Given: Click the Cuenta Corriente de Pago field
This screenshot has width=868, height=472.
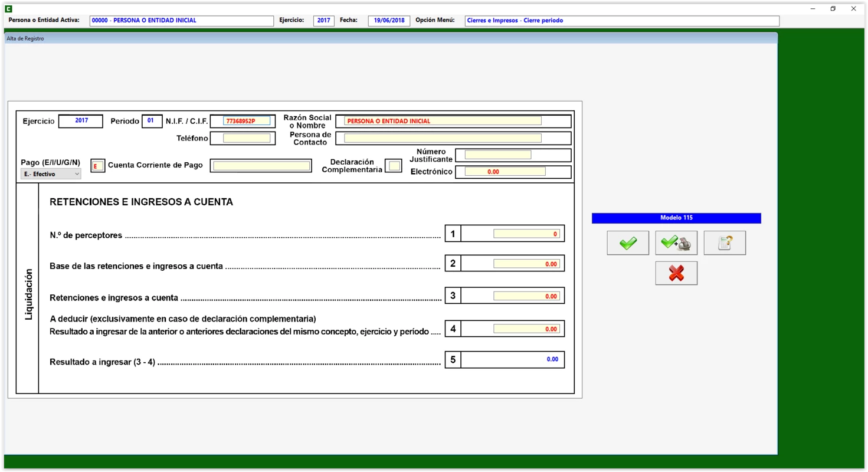Looking at the screenshot, I should (x=261, y=166).
